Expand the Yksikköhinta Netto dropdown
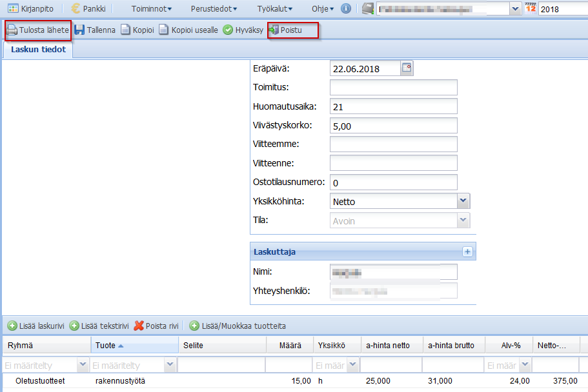Screen dimensions: 588x392 463,201
